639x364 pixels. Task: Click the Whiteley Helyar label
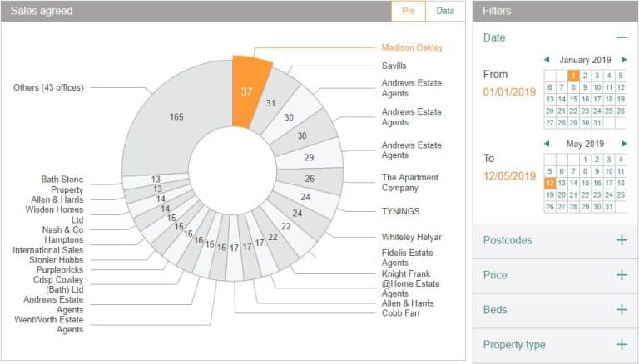point(412,237)
